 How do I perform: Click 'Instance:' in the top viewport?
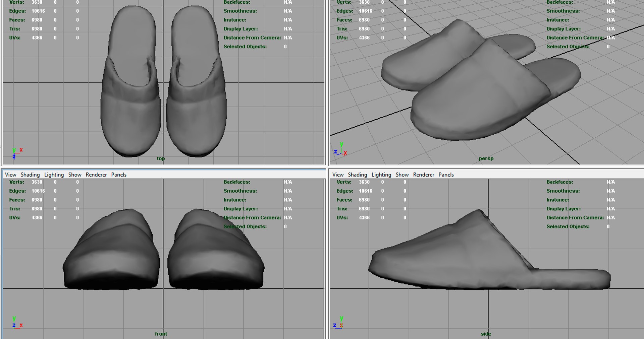pyautogui.click(x=235, y=20)
